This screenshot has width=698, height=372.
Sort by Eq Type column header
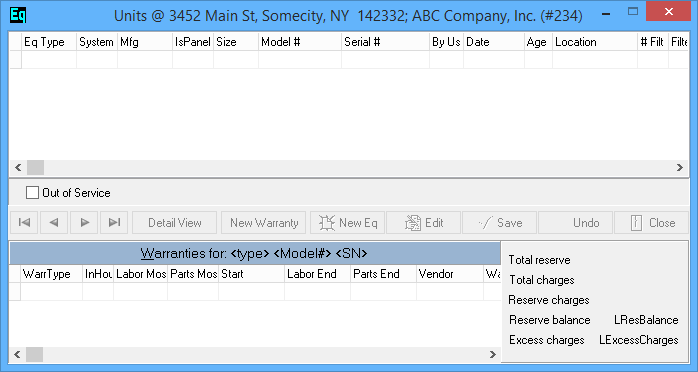click(x=49, y=42)
